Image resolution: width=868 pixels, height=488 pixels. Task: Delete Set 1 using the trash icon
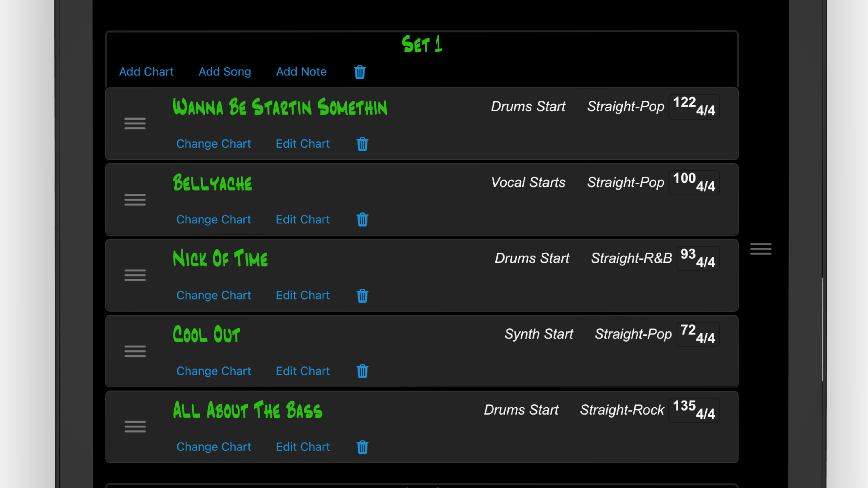point(360,72)
